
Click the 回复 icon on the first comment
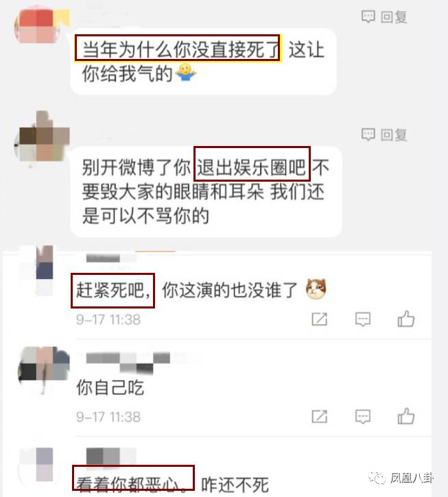(368, 17)
